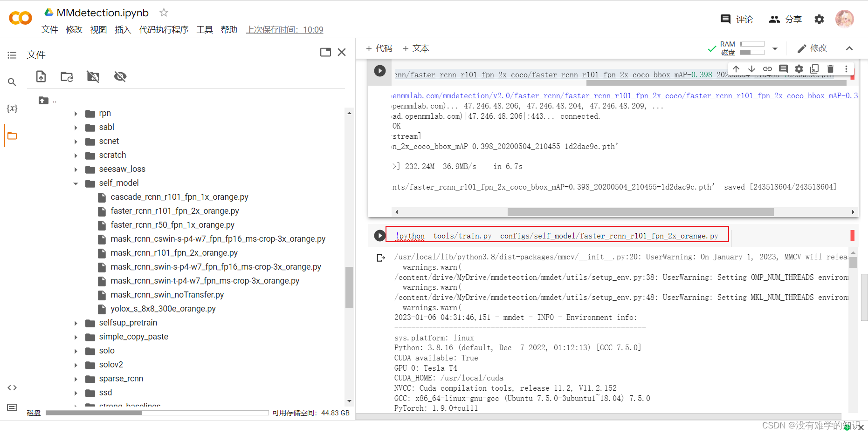This screenshot has height=434, width=868.
Task: Expand the solov2 folder
Action: tap(76, 365)
